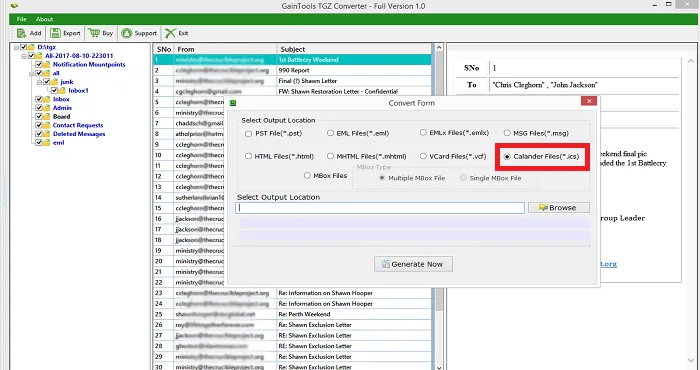The image size is (700, 370).
Task: Select MSG Files(*.msg) radio option
Action: [x=507, y=133]
